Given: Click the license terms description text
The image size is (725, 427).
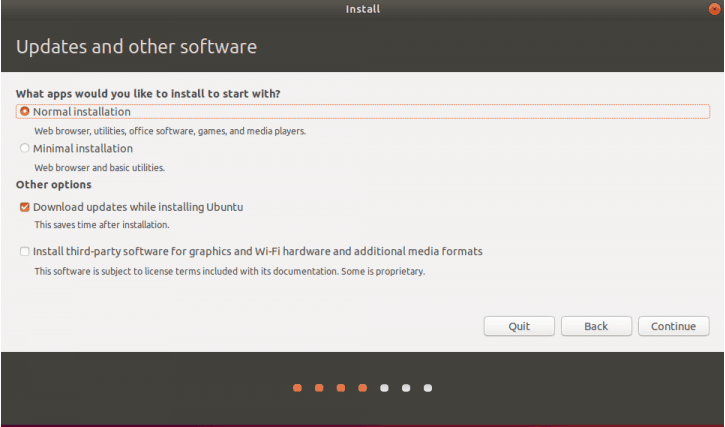Looking at the screenshot, I should click(229, 271).
